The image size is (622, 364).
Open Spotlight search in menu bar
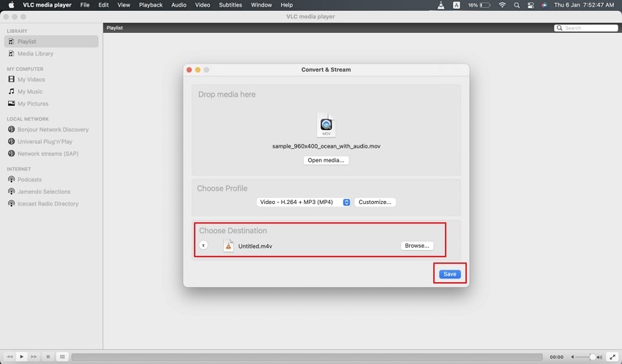517,5
